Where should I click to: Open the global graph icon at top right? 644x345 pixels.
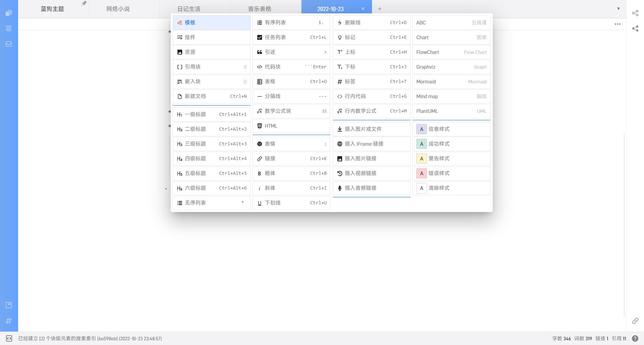635,13
